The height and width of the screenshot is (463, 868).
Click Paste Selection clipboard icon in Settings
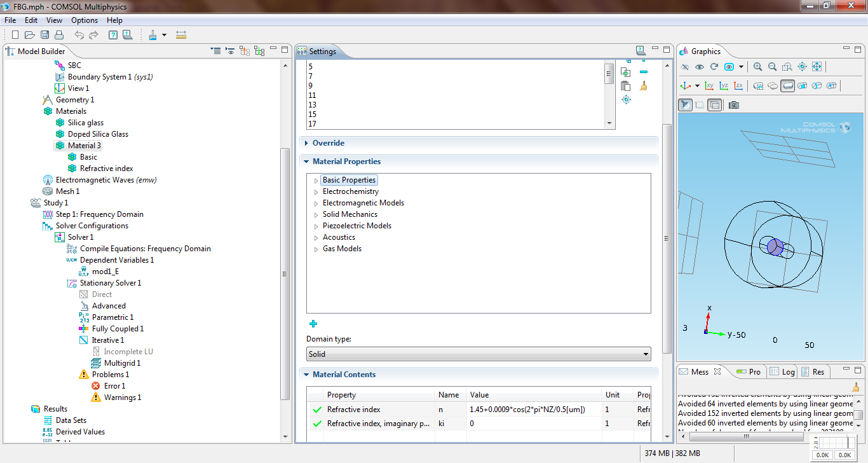626,86
